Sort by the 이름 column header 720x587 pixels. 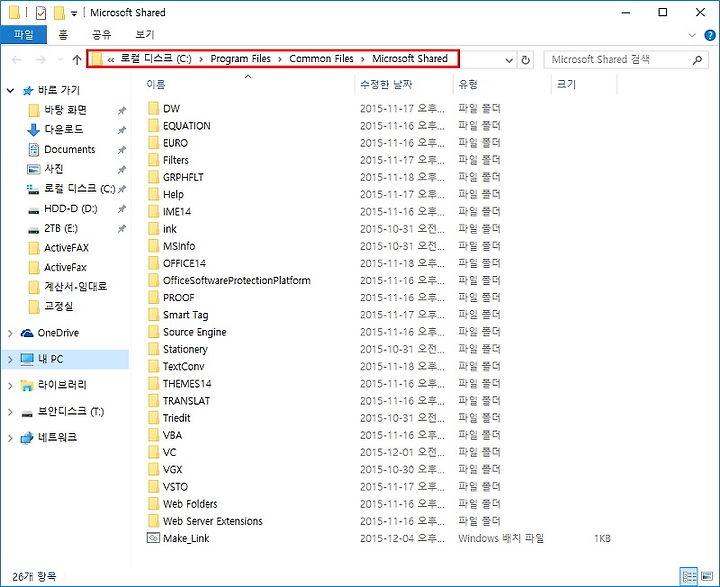[156, 85]
